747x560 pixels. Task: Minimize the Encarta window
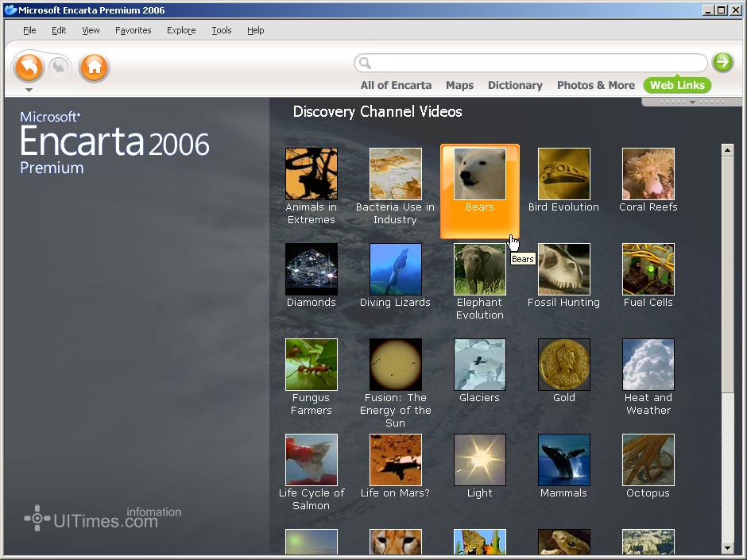[708, 10]
